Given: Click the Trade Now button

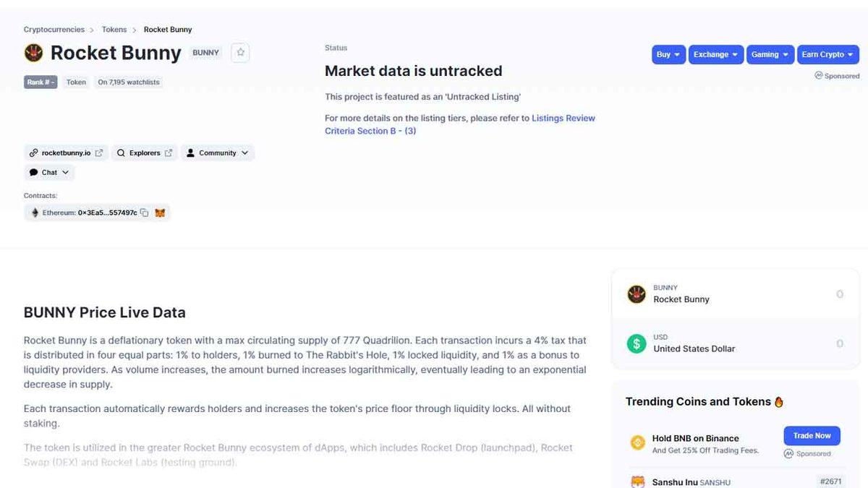Looking at the screenshot, I should [x=811, y=435].
